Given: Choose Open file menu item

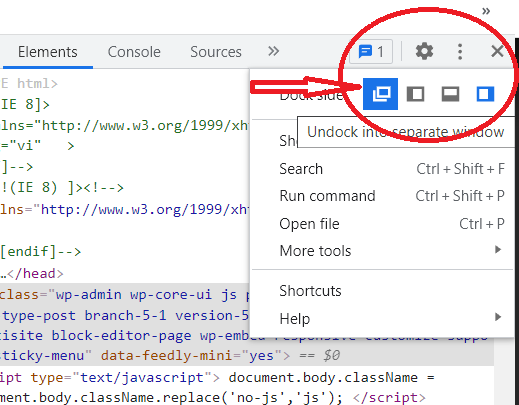Looking at the screenshot, I should [382, 224].
